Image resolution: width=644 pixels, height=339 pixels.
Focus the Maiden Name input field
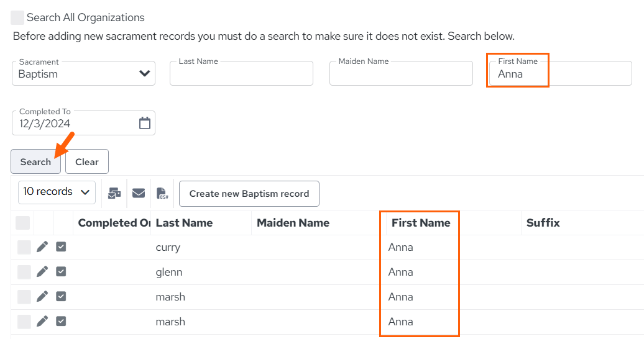tap(402, 73)
